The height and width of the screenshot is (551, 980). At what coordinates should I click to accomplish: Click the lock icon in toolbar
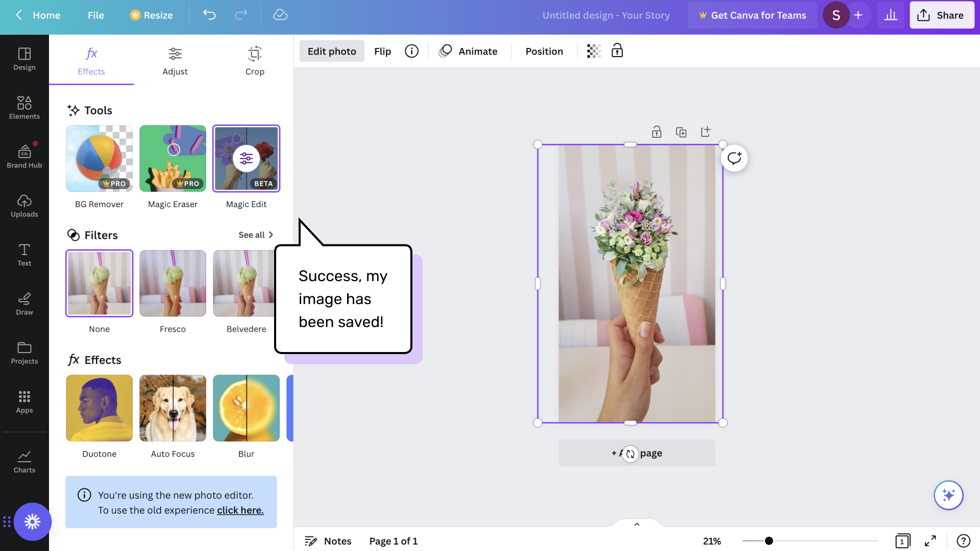(x=617, y=51)
